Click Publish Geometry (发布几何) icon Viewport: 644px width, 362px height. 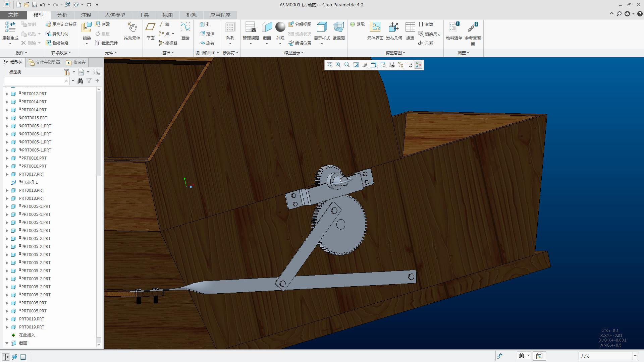coord(394,27)
